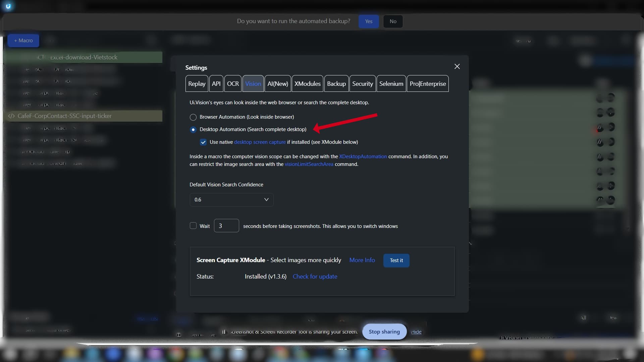Open Default Vision Search Confidence dropdown
This screenshot has width=644, height=362.
coord(231,200)
